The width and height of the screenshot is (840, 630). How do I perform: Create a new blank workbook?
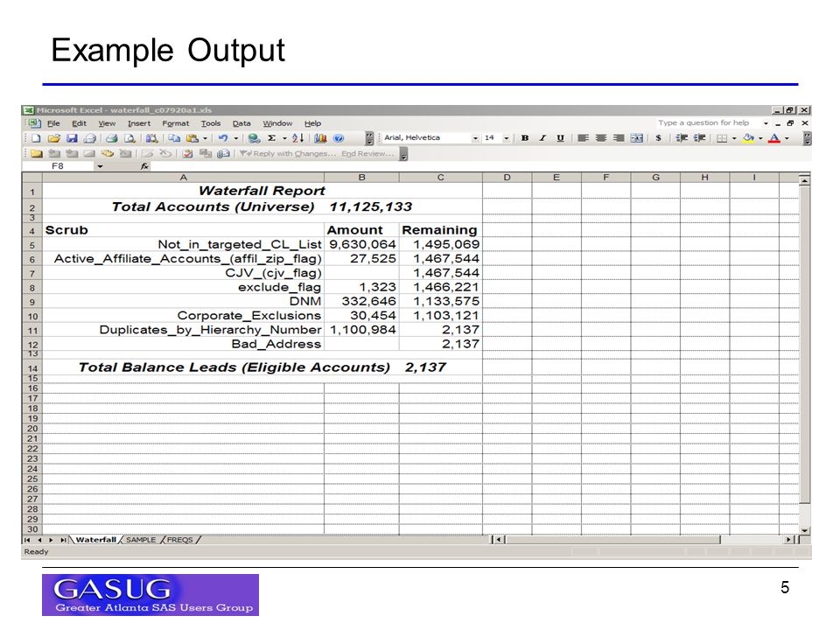36,138
